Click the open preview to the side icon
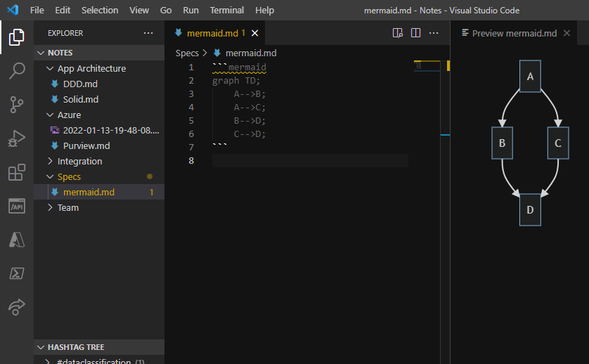 tap(397, 33)
